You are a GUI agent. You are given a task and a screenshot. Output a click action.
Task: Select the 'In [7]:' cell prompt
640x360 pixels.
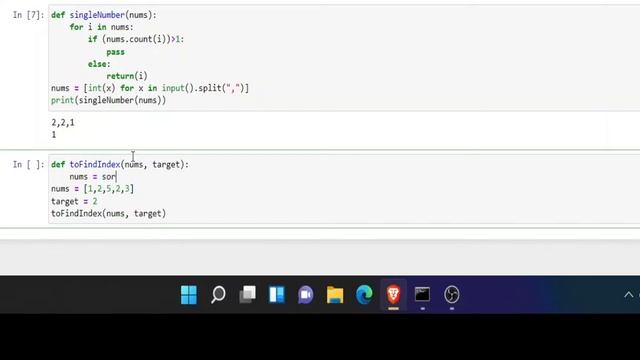click(x=28, y=15)
